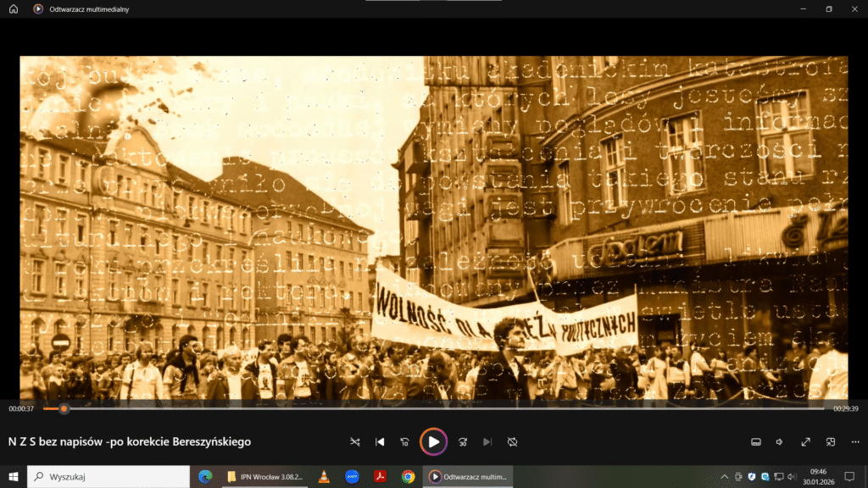Skip back 10 seconds

(405, 441)
